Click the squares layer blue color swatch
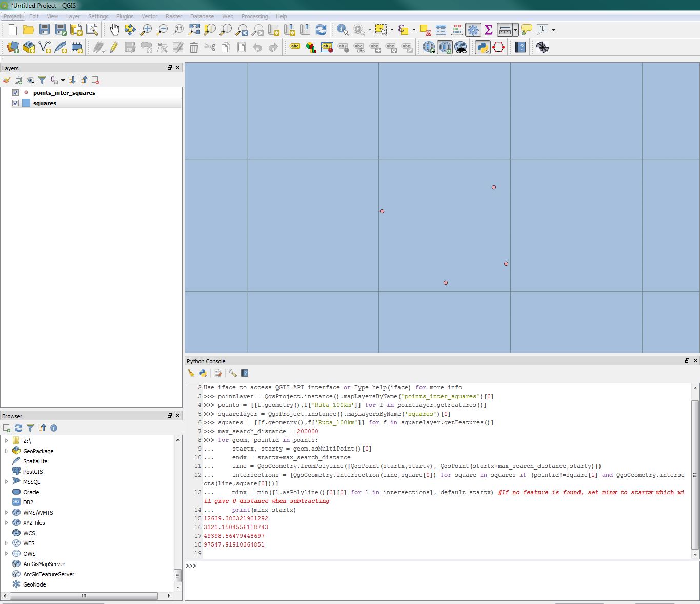The height and width of the screenshot is (604, 700). click(26, 103)
